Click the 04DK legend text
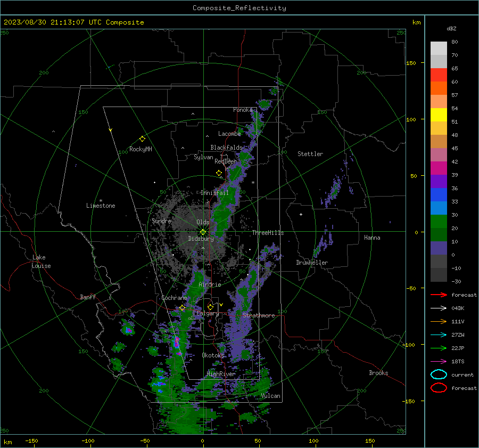 pos(458,308)
